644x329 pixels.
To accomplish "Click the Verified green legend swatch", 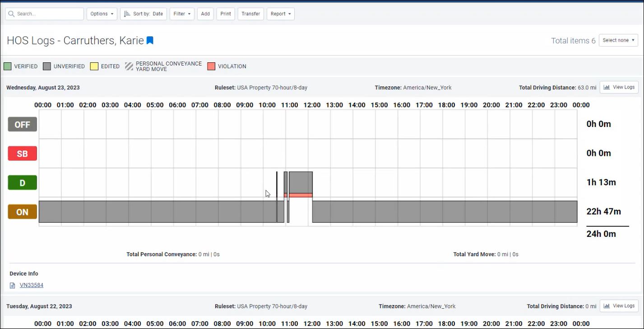I will tap(8, 66).
